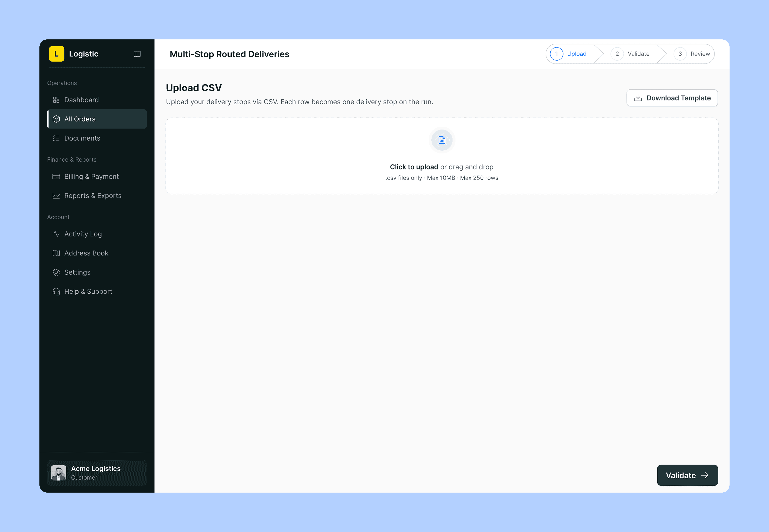Collapse the sidebar with the panel toggle icon

point(137,54)
